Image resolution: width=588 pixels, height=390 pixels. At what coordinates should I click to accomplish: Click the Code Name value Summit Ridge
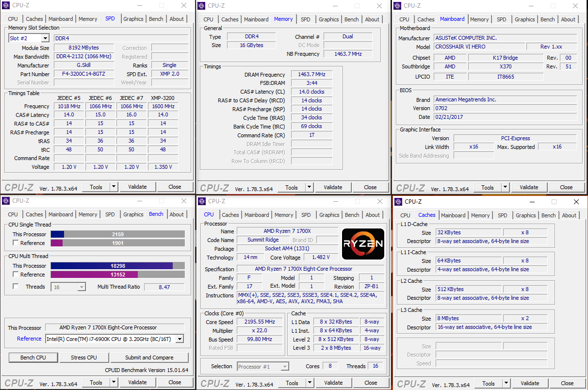point(263,240)
